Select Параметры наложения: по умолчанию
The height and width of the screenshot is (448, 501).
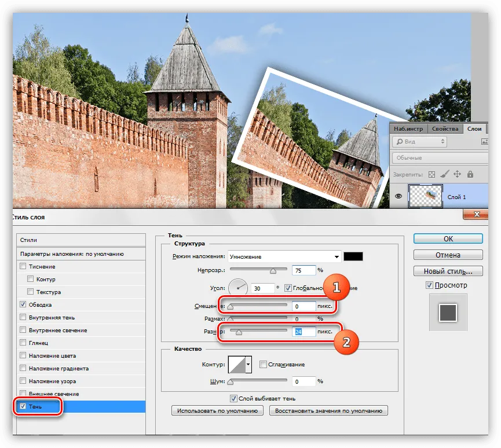[x=81, y=254]
